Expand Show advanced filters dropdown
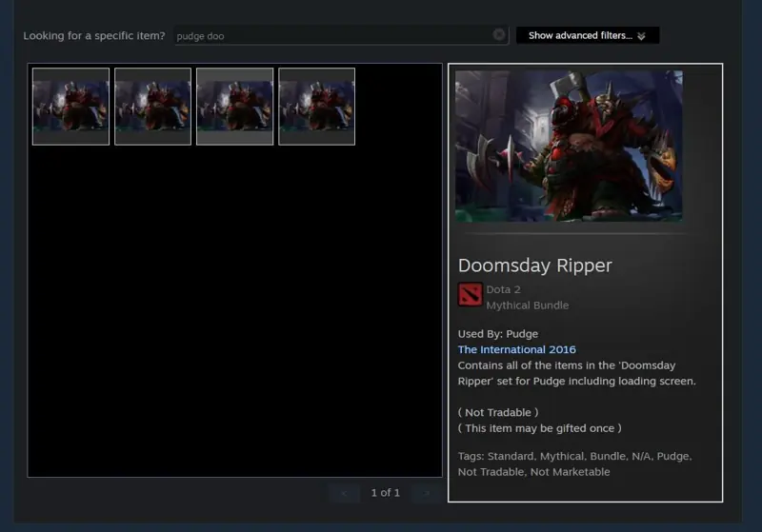The image size is (762, 532). pos(588,35)
